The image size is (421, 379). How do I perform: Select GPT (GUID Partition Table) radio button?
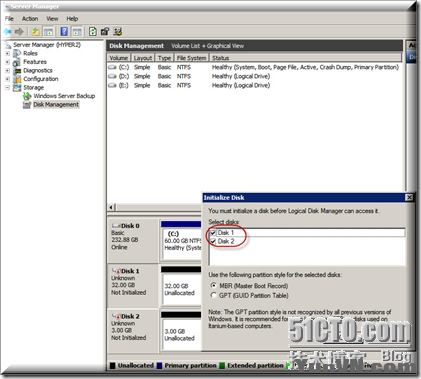[214, 295]
